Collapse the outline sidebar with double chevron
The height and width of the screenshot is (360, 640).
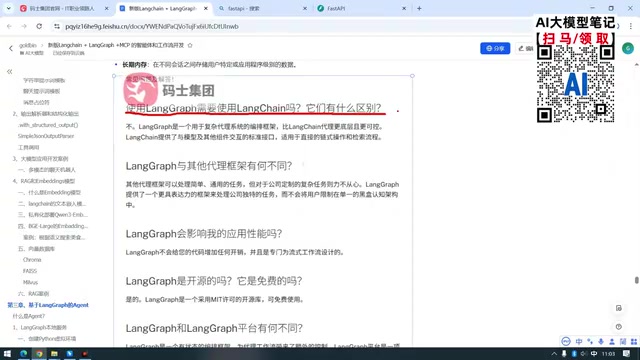coord(9,72)
